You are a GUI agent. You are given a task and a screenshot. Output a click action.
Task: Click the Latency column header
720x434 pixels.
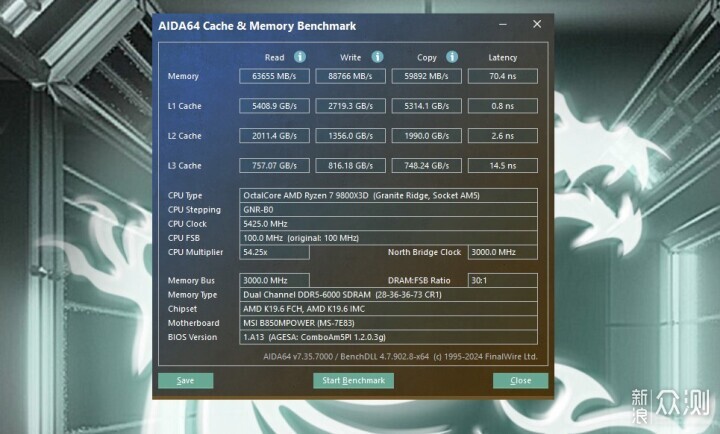(x=503, y=58)
